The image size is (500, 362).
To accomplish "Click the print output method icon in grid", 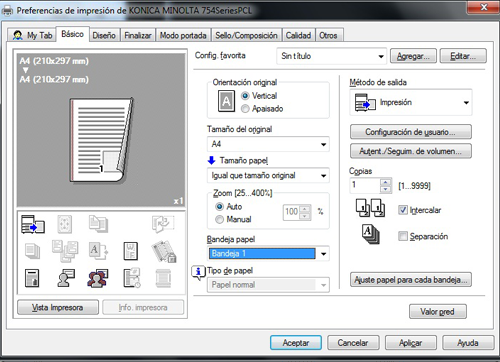I will pos(33,224).
